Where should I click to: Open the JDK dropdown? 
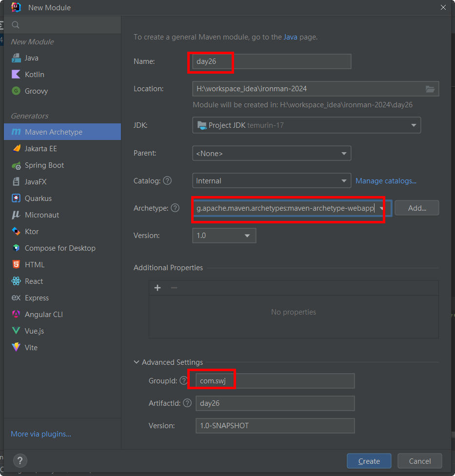(x=307, y=125)
